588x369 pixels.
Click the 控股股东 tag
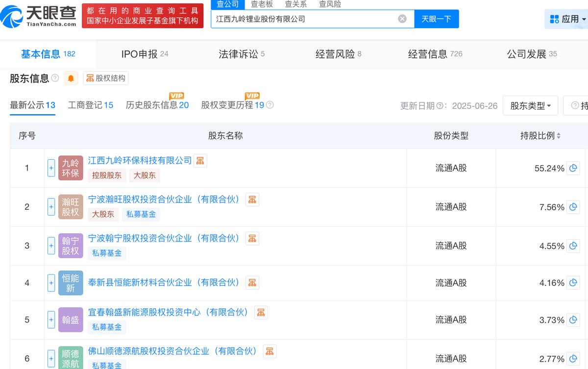107,175
